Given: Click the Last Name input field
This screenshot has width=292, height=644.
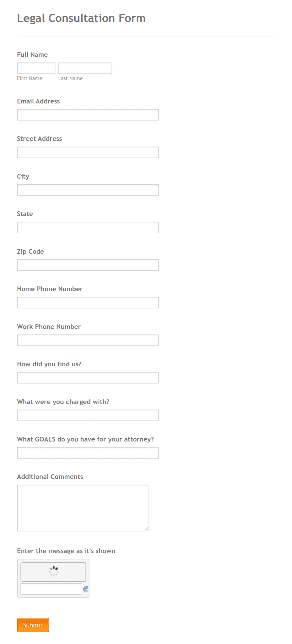Looking at the screenshot, I should tap(85, 68).
